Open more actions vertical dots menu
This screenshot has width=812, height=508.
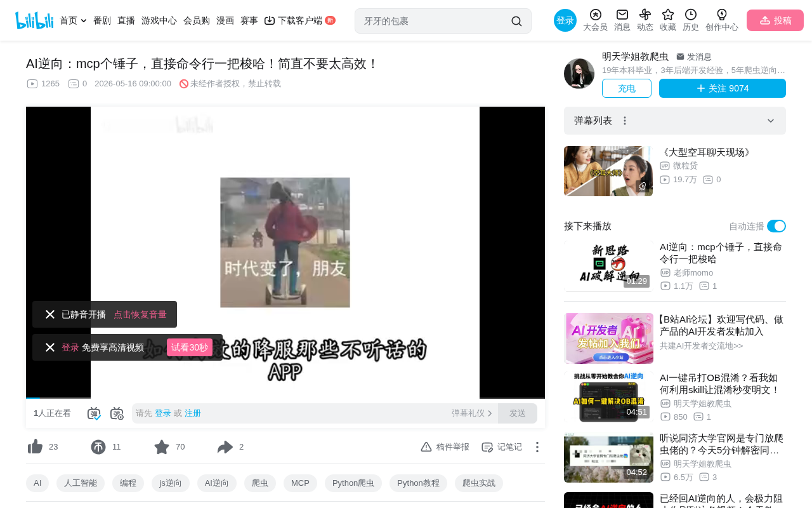click(x=537, y=447)
